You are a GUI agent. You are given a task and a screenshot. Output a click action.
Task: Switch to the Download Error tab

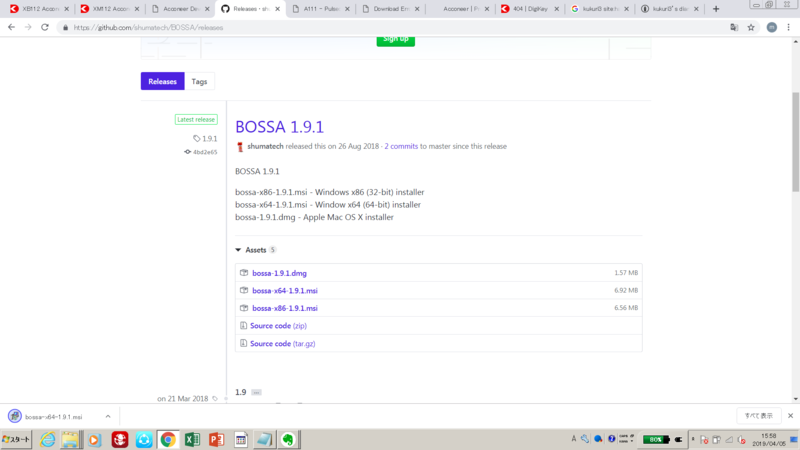(391, 9)
